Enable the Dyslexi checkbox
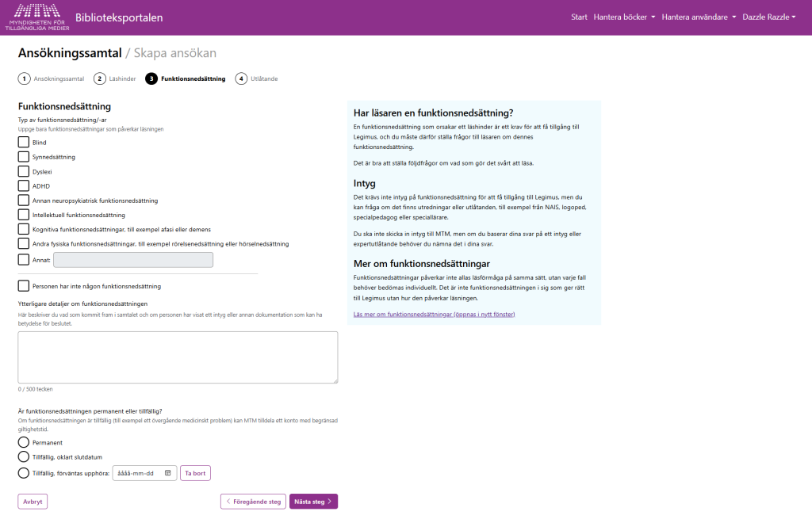 tap(24, 171)
